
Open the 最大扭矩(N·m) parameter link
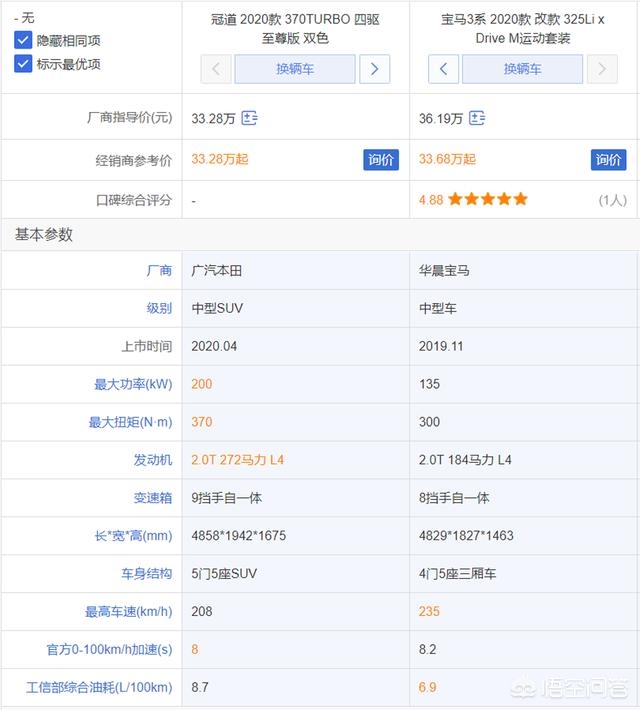[130, 422]
